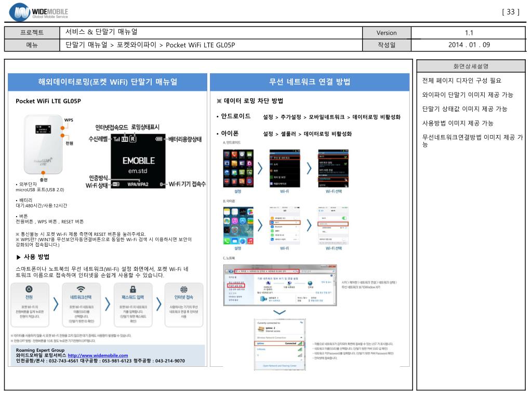Click the iPhone Wi-Fi 선택 thumbnail
532x399 pixels.
(x=333, y=225)
